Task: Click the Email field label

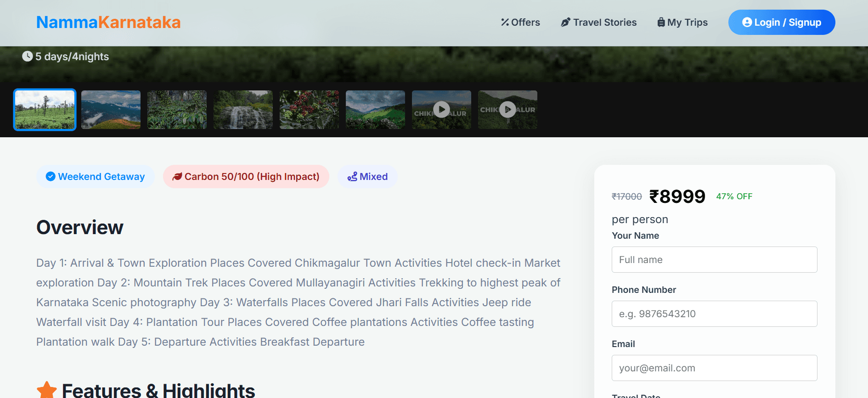Action: (x=623, y=344)
